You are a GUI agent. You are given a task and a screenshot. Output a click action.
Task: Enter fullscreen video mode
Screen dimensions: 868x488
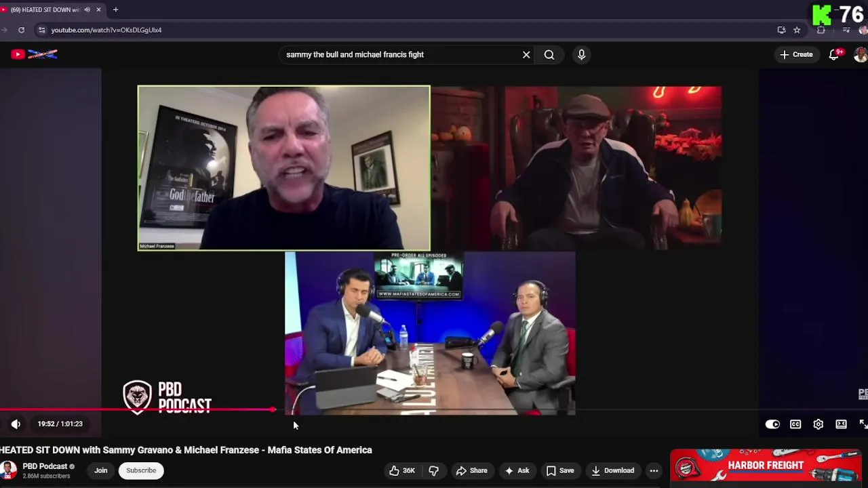863,424
